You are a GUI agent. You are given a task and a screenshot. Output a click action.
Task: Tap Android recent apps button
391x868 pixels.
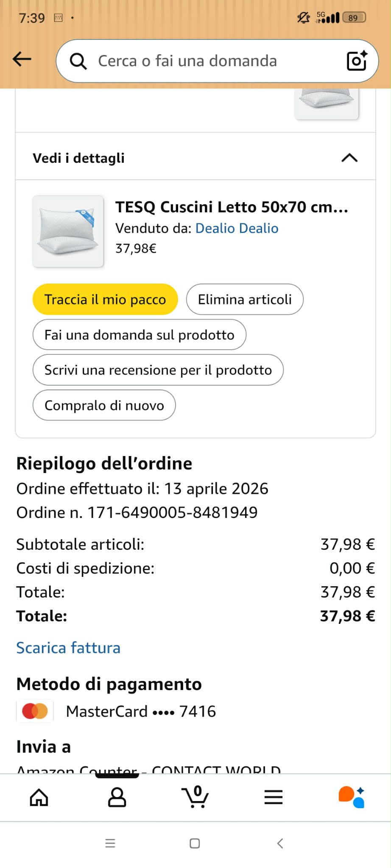(x=110, y=843)
